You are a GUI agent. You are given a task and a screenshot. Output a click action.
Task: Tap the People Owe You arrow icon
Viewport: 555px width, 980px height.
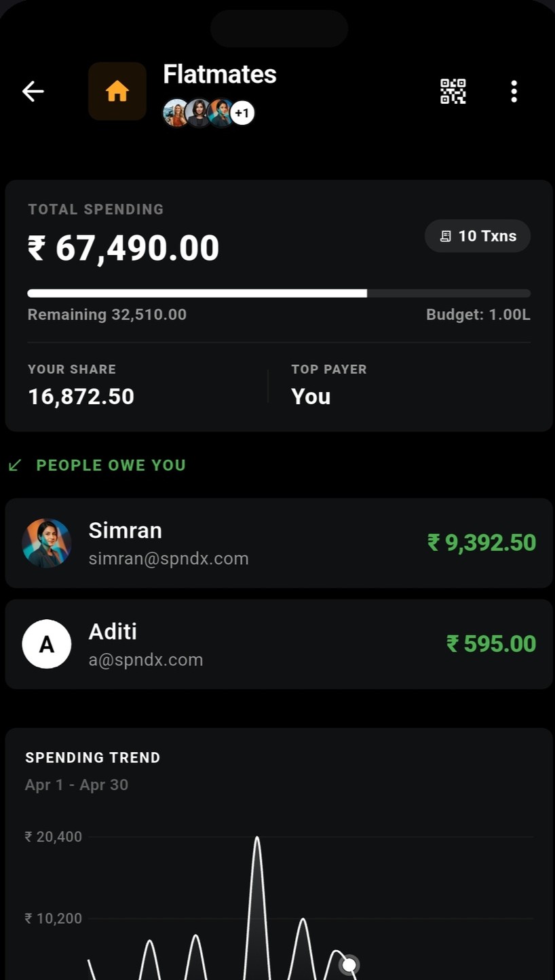(15, 465)
